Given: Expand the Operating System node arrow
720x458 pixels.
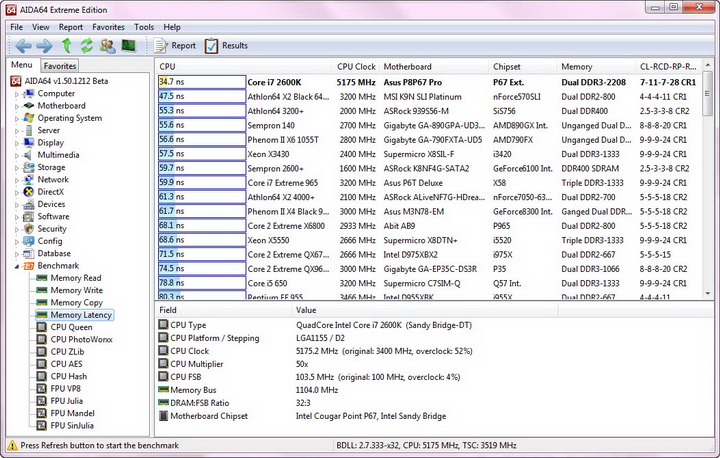Looking at the screenshot, I should [17, 119].
